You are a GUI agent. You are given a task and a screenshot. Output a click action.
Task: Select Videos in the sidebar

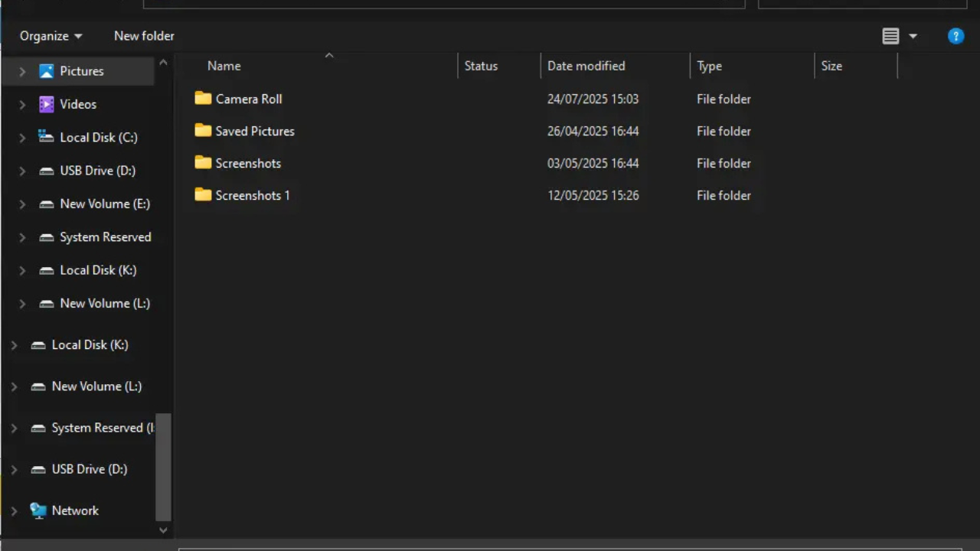77,104
